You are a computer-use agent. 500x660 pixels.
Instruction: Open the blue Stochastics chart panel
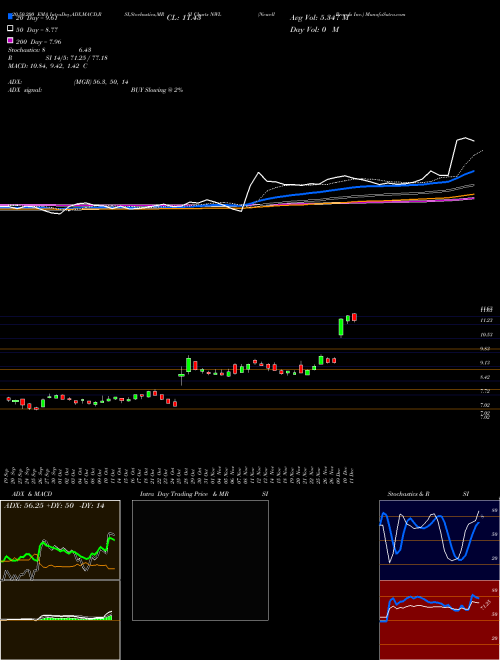[439, 540]
